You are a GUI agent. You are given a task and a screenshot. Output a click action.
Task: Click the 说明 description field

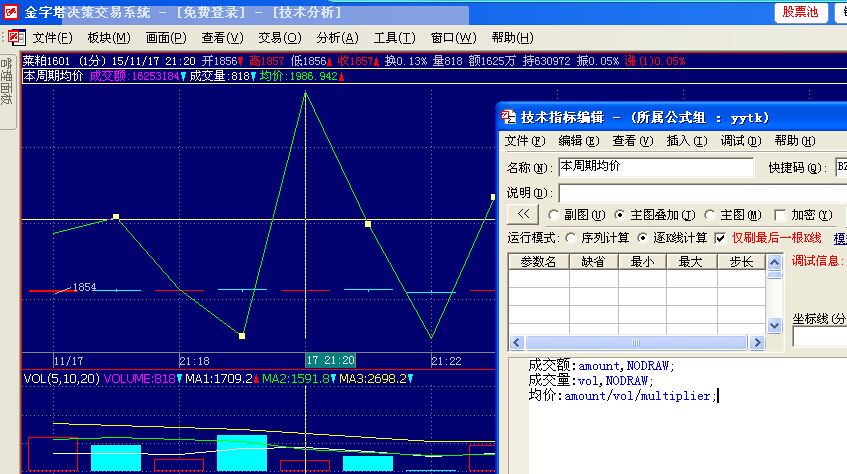(700, 192)
